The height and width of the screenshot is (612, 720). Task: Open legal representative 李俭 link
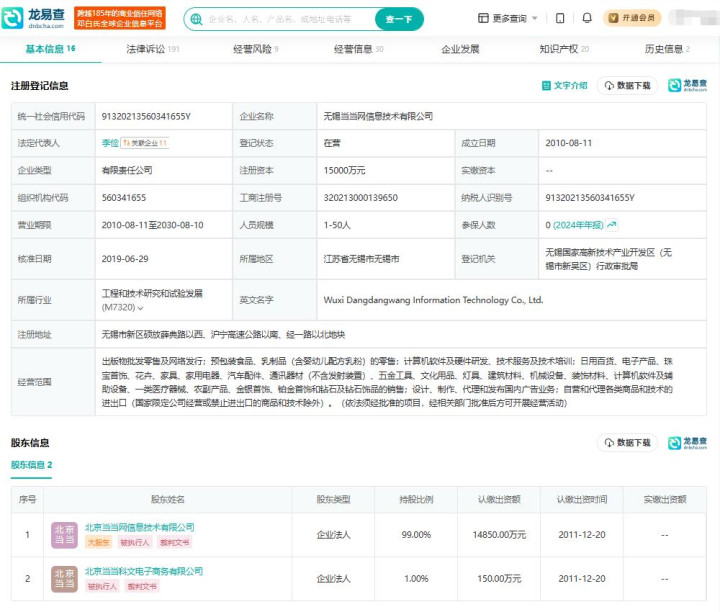coord(110,143)
